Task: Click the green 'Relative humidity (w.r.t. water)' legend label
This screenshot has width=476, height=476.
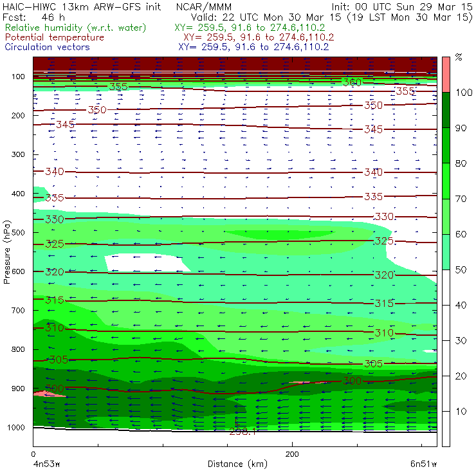Action: point(76,28)
